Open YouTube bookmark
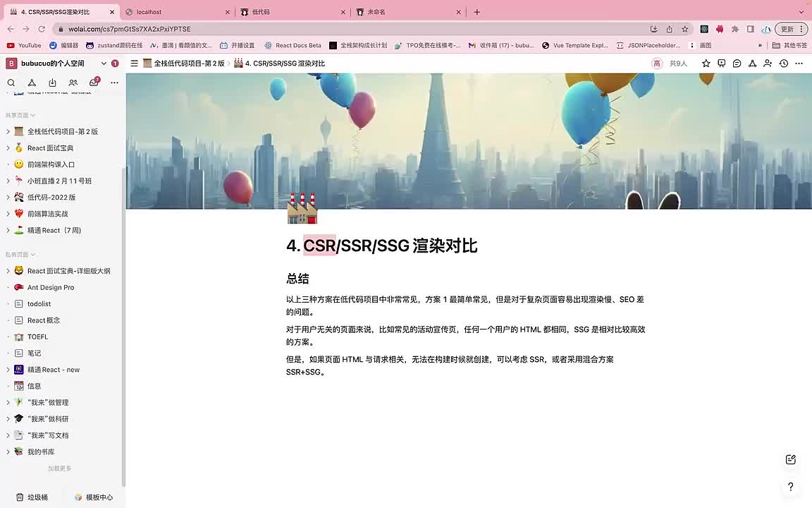 click(x=24, y=46)
